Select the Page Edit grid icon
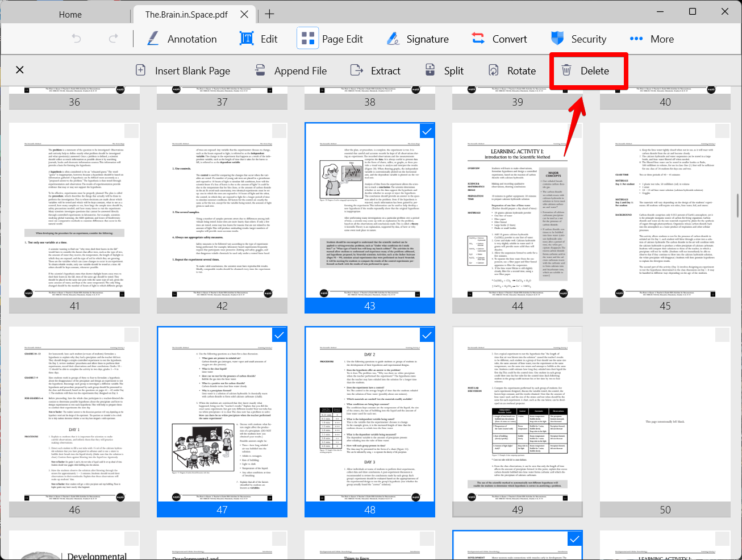 [308, 39]
